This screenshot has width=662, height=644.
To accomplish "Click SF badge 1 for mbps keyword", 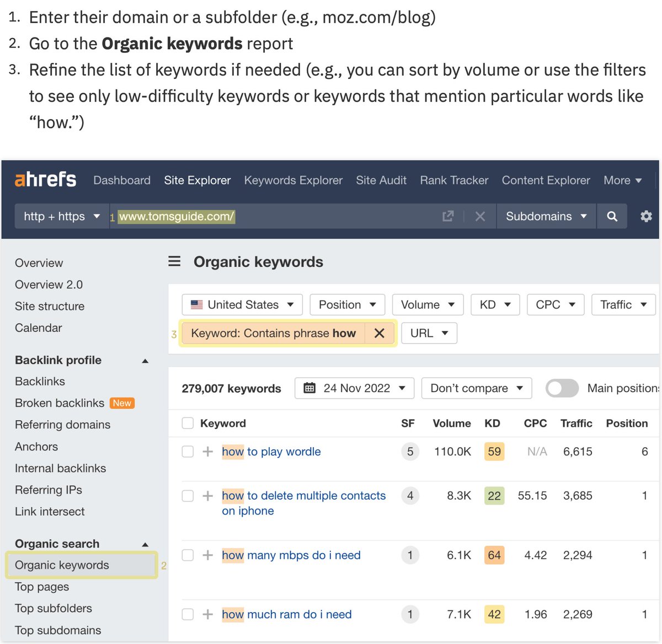I will [x=410, y=555].
